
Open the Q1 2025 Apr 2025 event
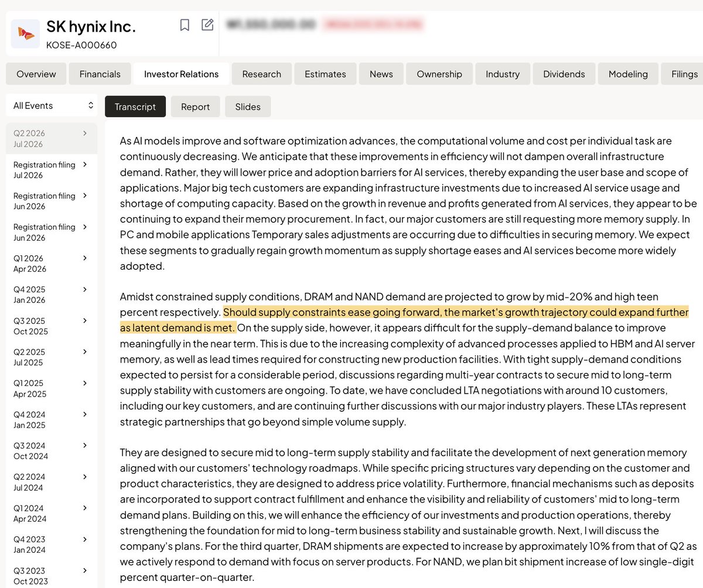(x=52, y=388)
